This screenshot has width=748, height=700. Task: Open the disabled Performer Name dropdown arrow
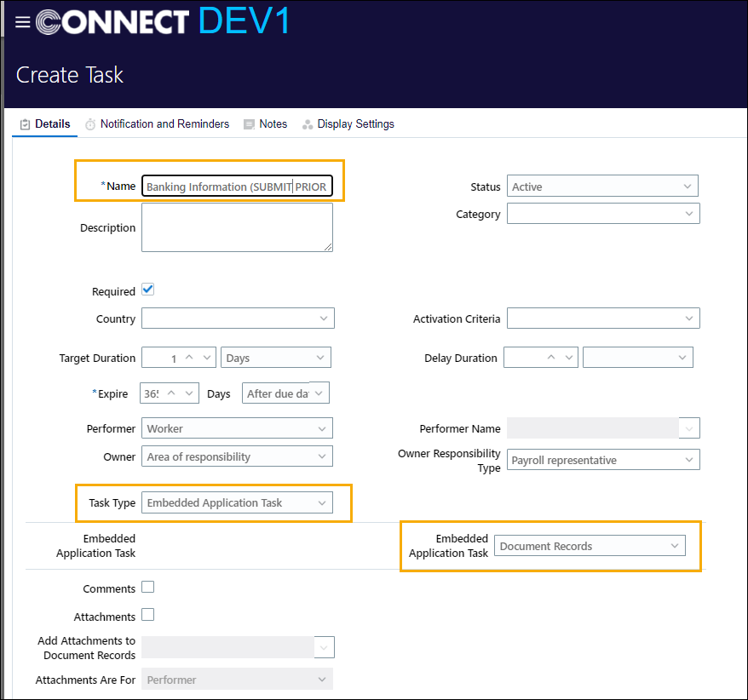point(689,428)
